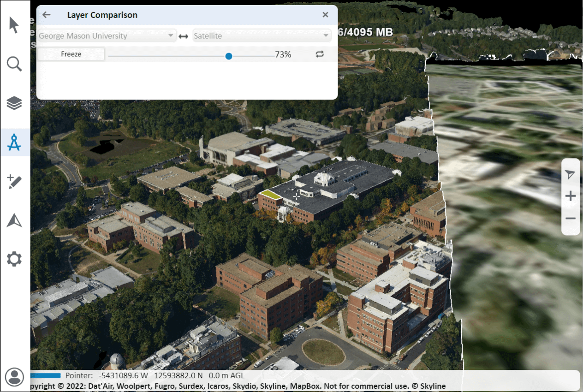Viewport: 583px width, 392px height.
Task: Expand the Satellite layer dropdown
Action: [262, 36]
